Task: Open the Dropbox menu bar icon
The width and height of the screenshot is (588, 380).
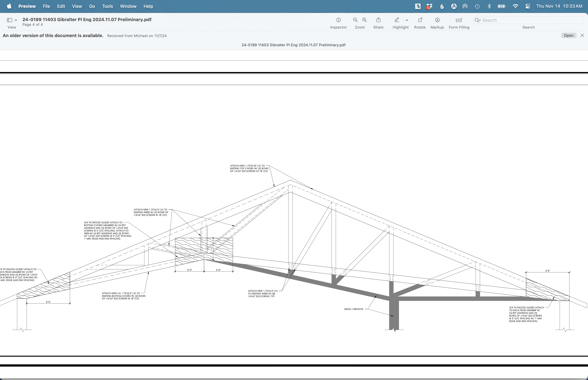Action: tap(429, 6)
